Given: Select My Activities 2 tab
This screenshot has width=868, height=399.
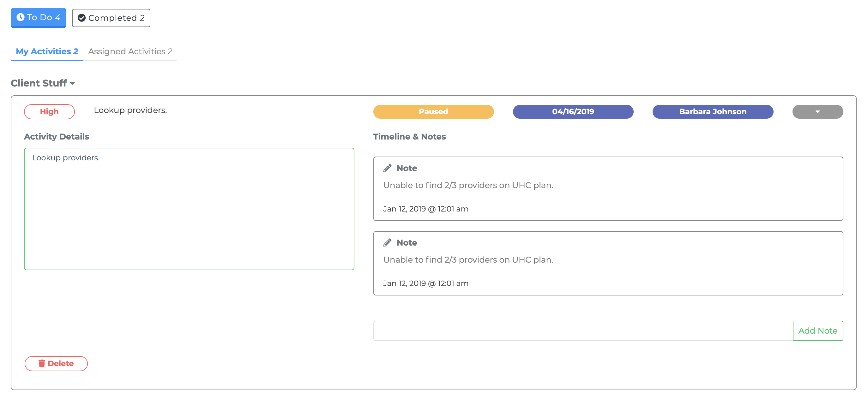Looking at the screenshot, I should (47, 51).
